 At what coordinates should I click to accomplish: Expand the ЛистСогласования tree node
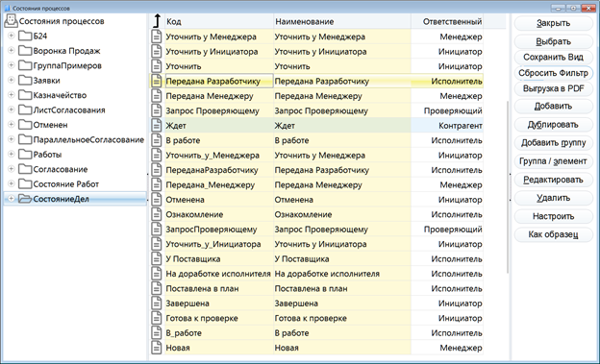coord(12,109)
